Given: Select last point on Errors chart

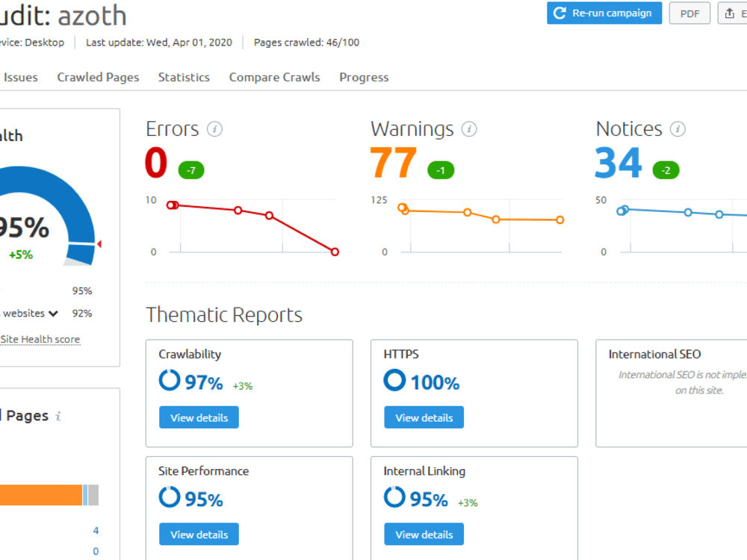Looking at the screenshot, I should click(335, 252).
